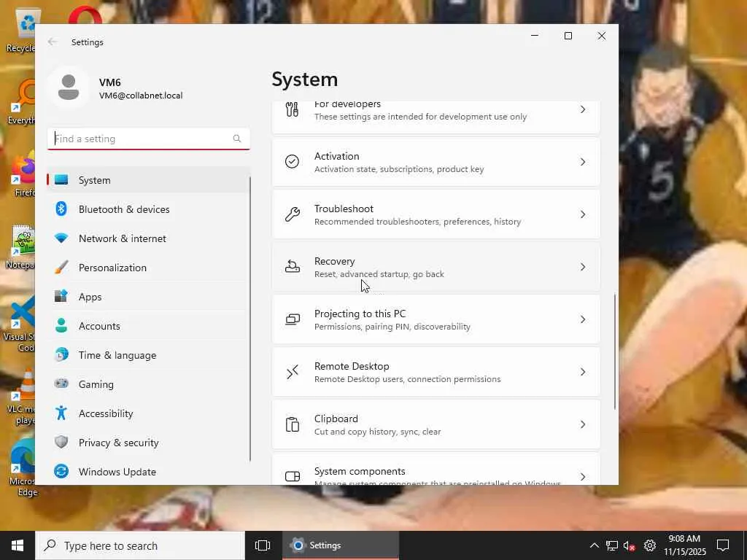Screen dimensions: 747x560
Task: Open the notification center icon
Action: click(723, 545)
